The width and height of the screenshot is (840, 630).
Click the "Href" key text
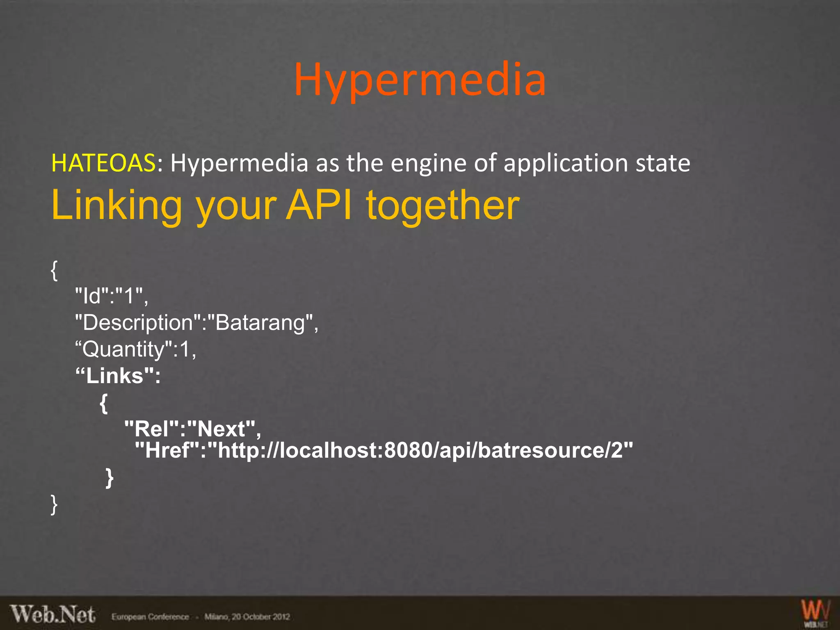(x=167, y=450)
